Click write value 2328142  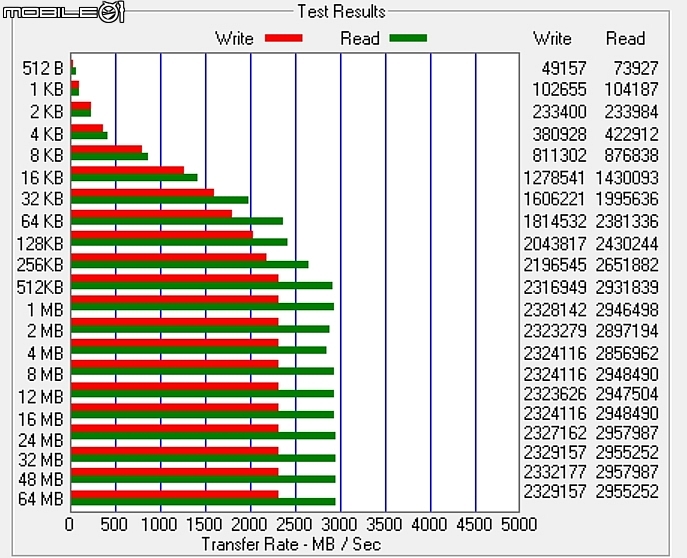(555, 310)
